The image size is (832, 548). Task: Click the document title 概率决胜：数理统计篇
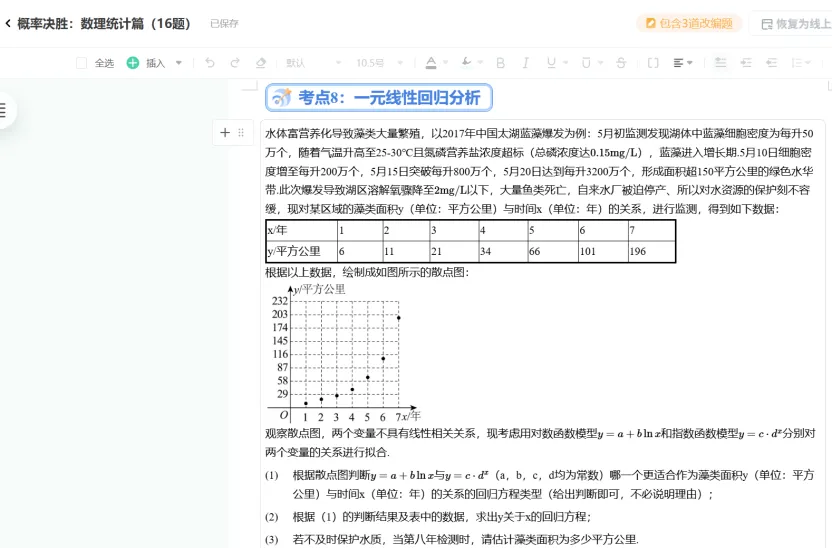(x=104, y=23)
